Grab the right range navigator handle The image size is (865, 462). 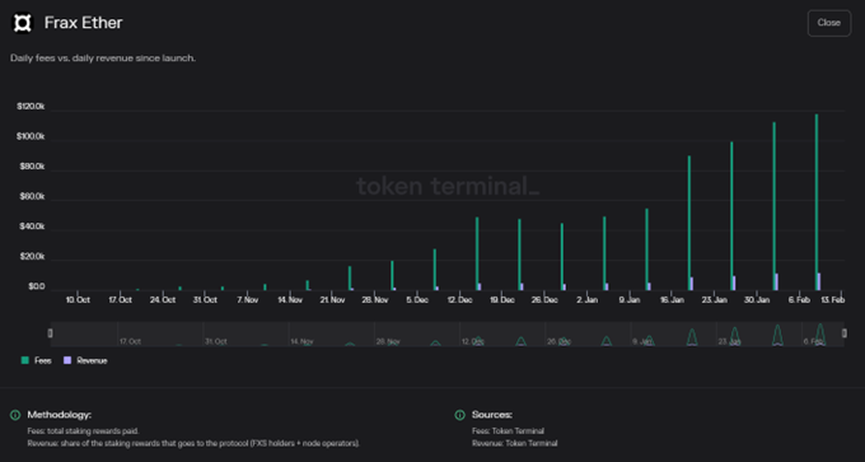[x=844, y=333]
